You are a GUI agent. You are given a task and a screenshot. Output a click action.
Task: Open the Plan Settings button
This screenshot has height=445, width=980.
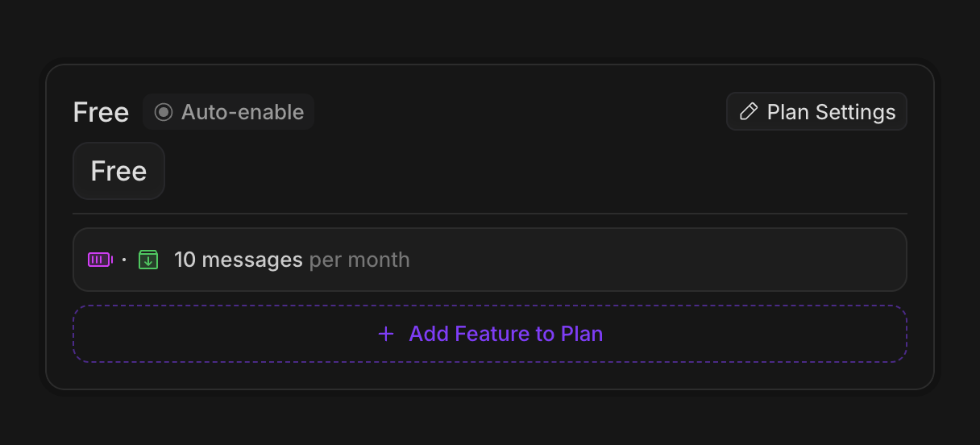[x=816, y=112]
